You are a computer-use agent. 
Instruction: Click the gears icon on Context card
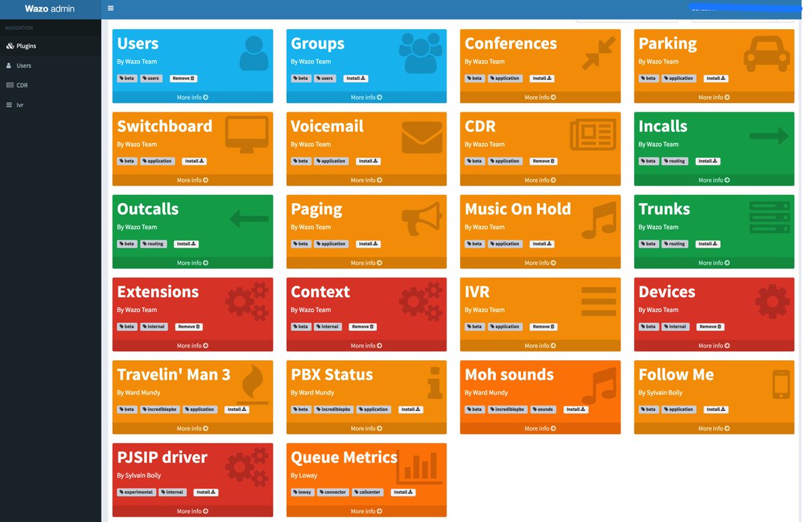pos(421,301)
